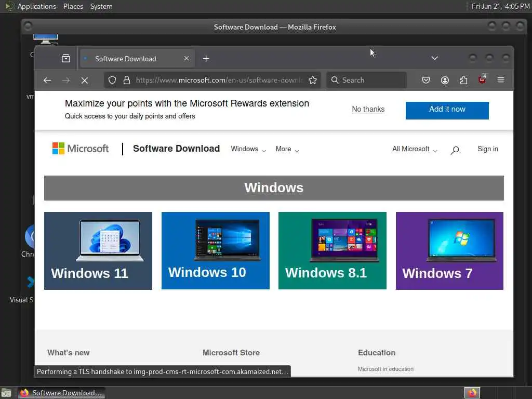Open the extensions puzzle icon

(x=463, y=80)
